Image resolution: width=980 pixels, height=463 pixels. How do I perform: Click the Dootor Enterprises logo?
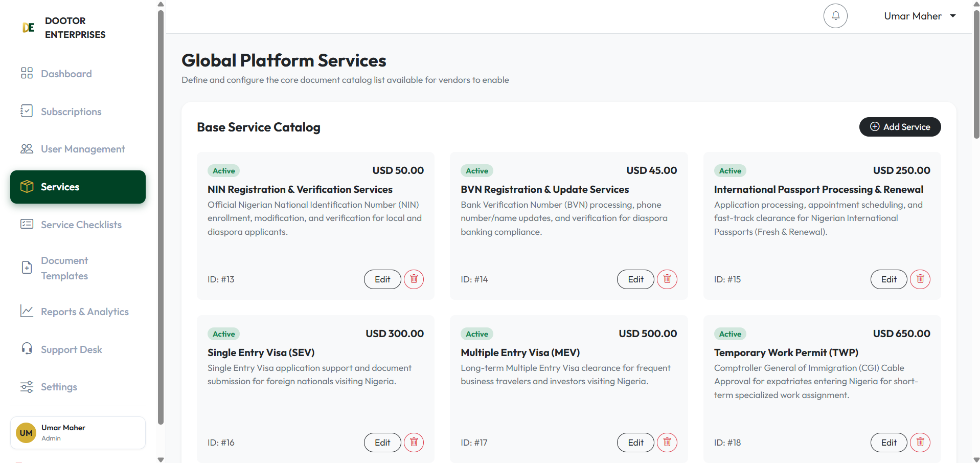pyautogui.click(x=29, y=28)
